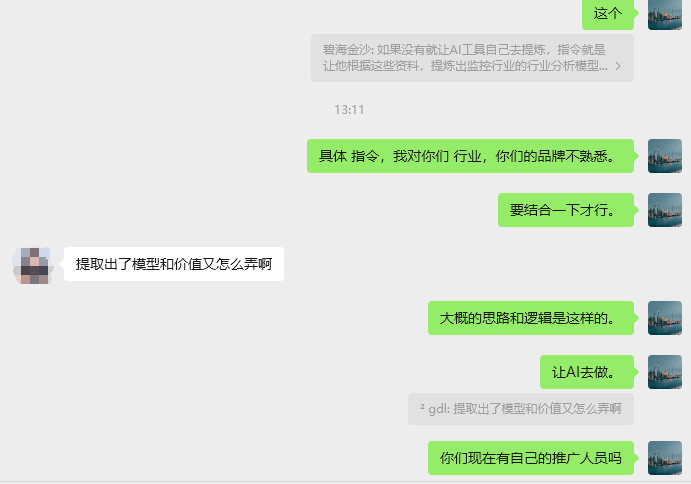
Task: Open the pixelated contact avatar on left
Action: 33,266
